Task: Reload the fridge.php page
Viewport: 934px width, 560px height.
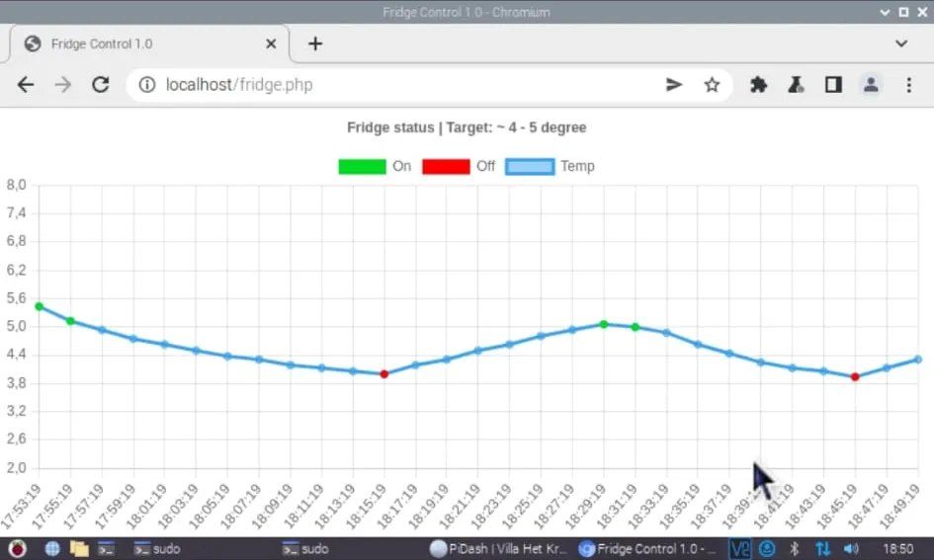Action: pyautogui.click(x=100, y=85)
